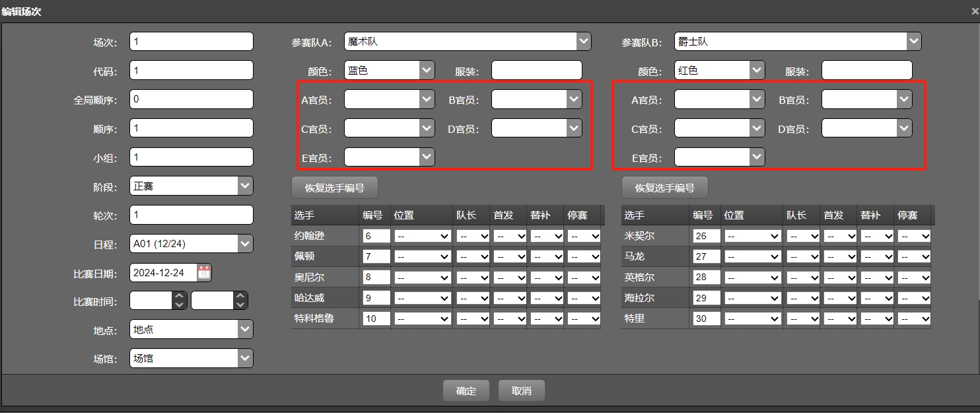
Task: Open the 参赛队A dropdown showing 魔术队
Action: pyautogui.click(x=583, y=41)
